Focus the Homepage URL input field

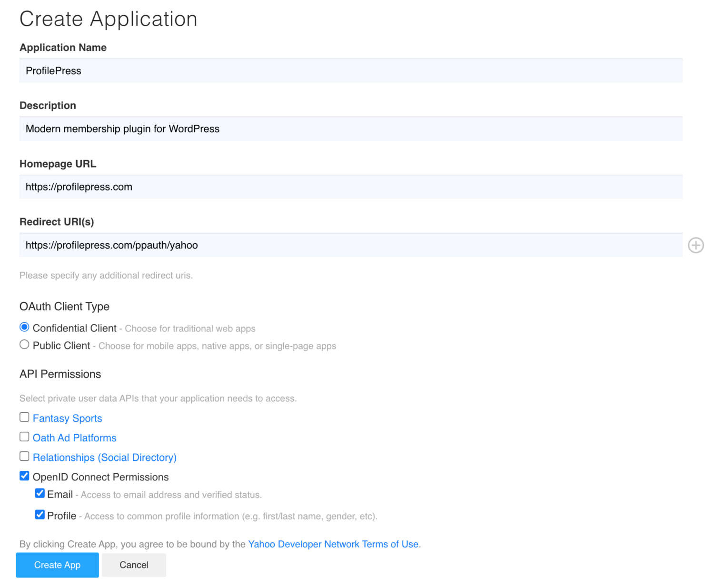(x=351, y=187)
